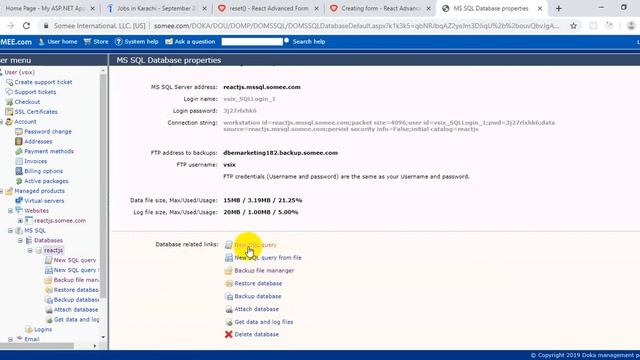Close the Jobs in Karachi browser tab

point(204,8)
